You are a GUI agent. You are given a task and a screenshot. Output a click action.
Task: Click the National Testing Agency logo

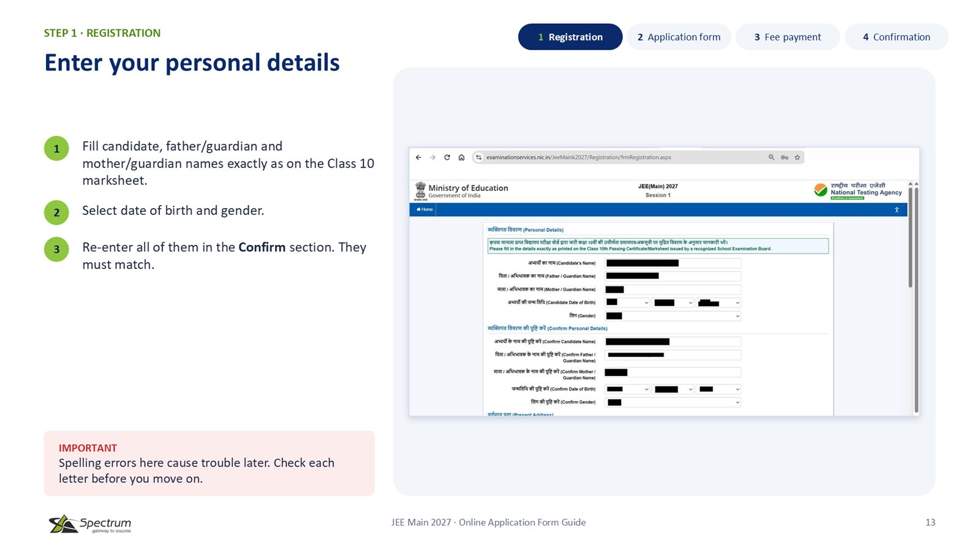[x=858, y=191]
